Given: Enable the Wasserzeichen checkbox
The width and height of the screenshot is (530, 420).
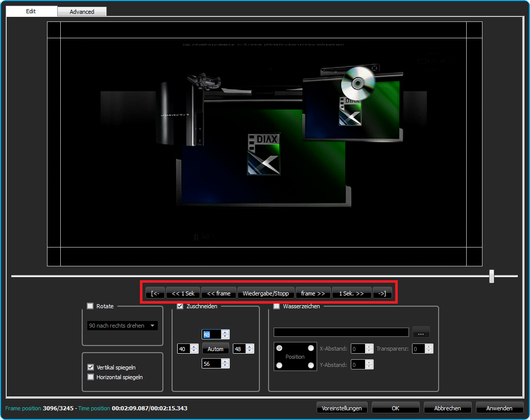Looking at the screenshot, I should coord(277,306).
